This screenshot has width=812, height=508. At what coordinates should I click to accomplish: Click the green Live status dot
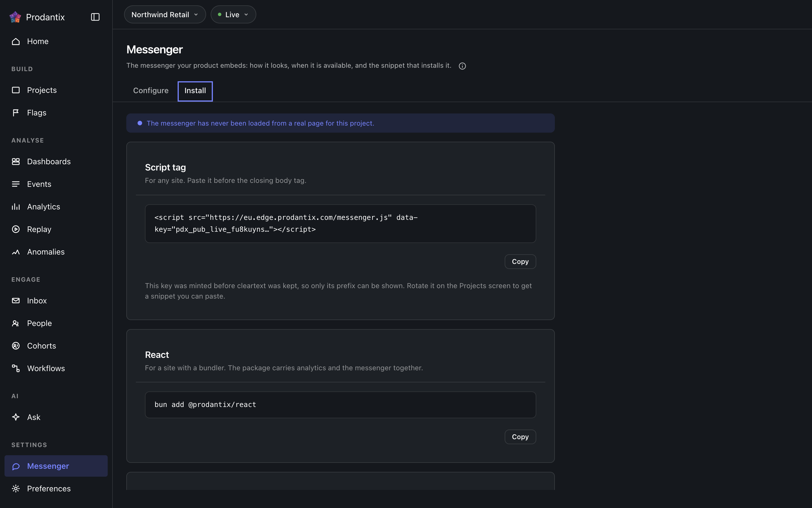[219, 14]
